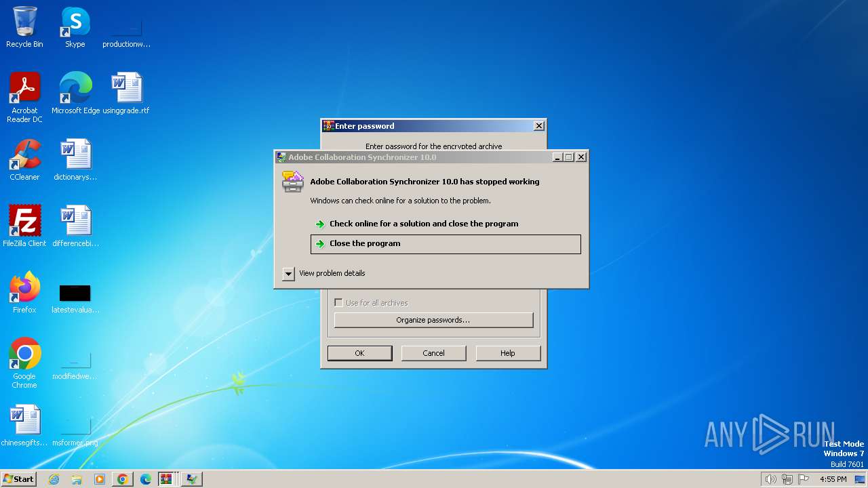Click the Enter password title bar icon
Image resolution: width=868 pixels, height=488 pixels.
328,126
